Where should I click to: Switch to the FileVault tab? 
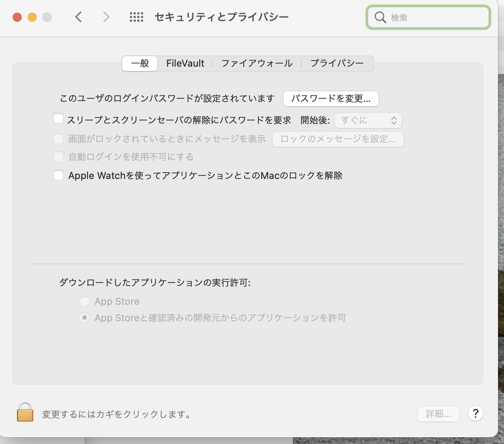click(185, 63)
